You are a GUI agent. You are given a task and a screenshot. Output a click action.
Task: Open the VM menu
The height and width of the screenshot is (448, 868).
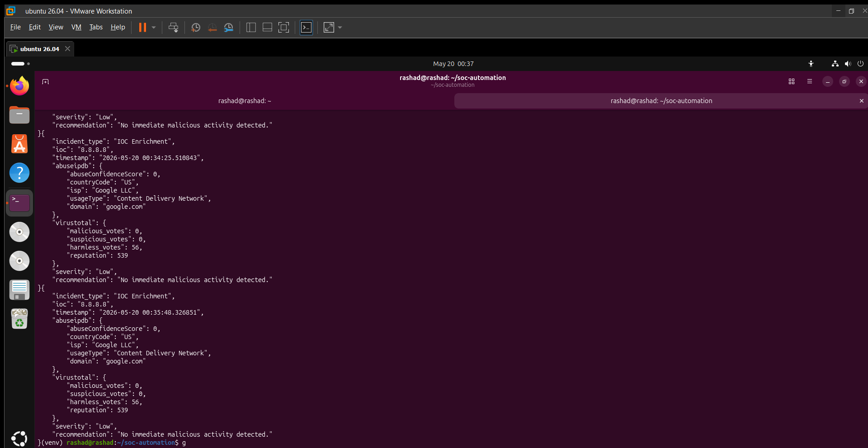[x=76, y=27]
